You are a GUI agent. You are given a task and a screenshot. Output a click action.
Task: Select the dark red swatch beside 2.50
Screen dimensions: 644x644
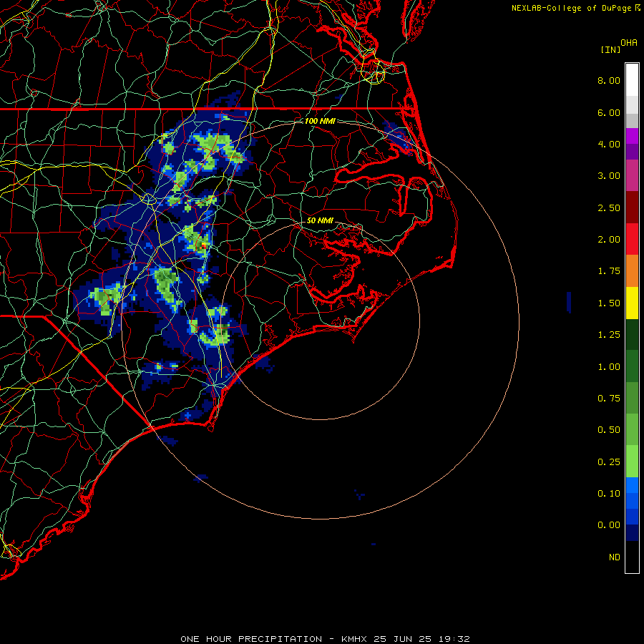tap(632, 208)
